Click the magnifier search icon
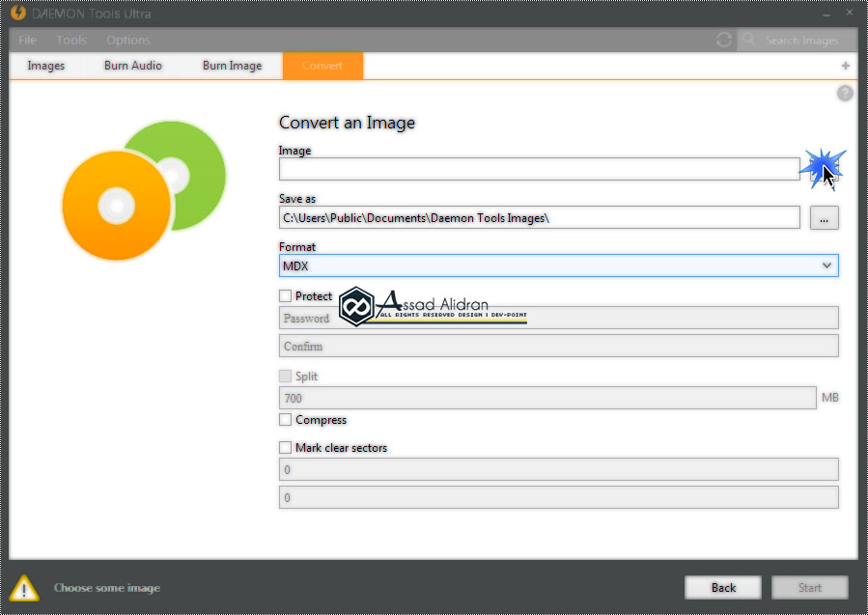Image resolution: width=868 pixels, height=615 pixels. point(748,40)
